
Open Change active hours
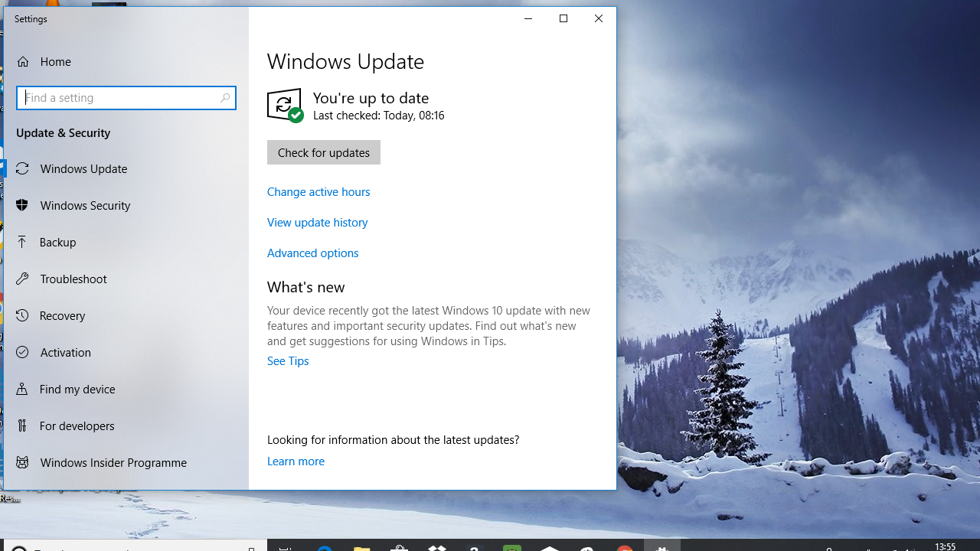[x=318, y=191]
